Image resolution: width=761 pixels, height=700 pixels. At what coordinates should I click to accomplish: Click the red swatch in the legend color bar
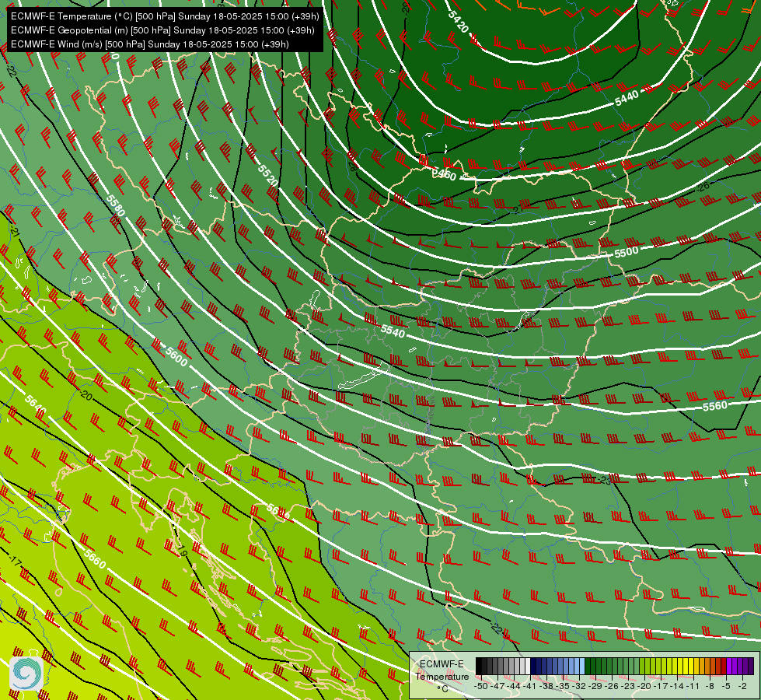click(x=724, y=666)
